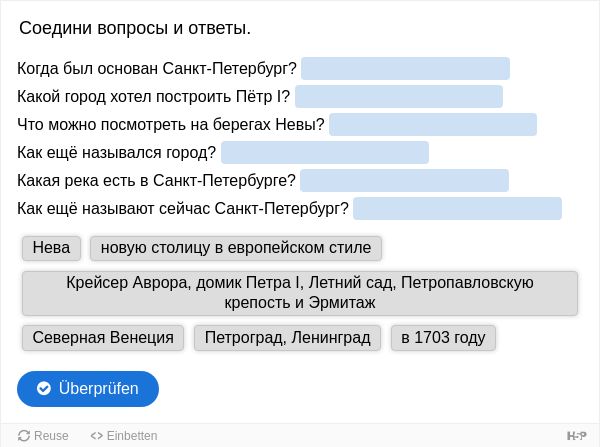Choose the 'Северная Венеция' answer tile
The width and height of the screenshot is (600, 447).
[103, 338]
